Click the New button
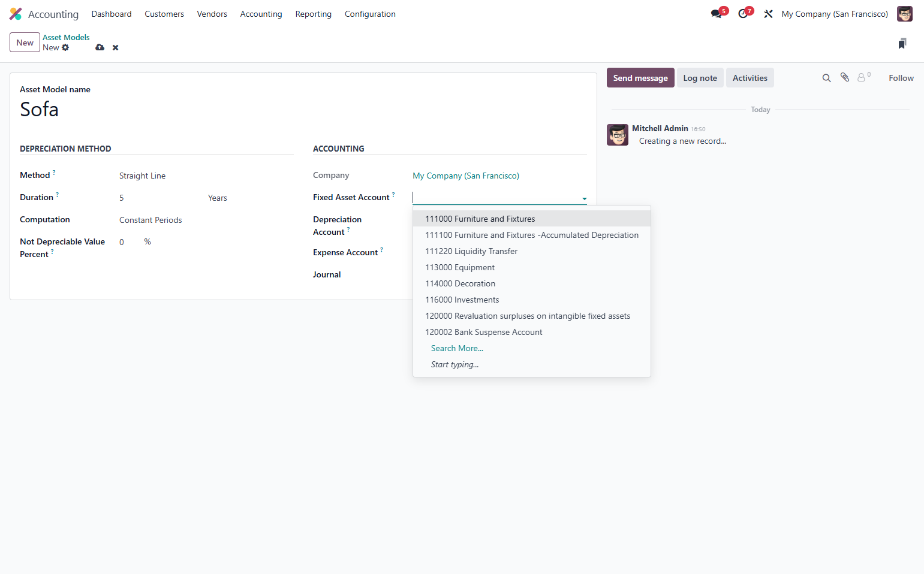This screenshot has width=924, height=574. pos(25,43)
